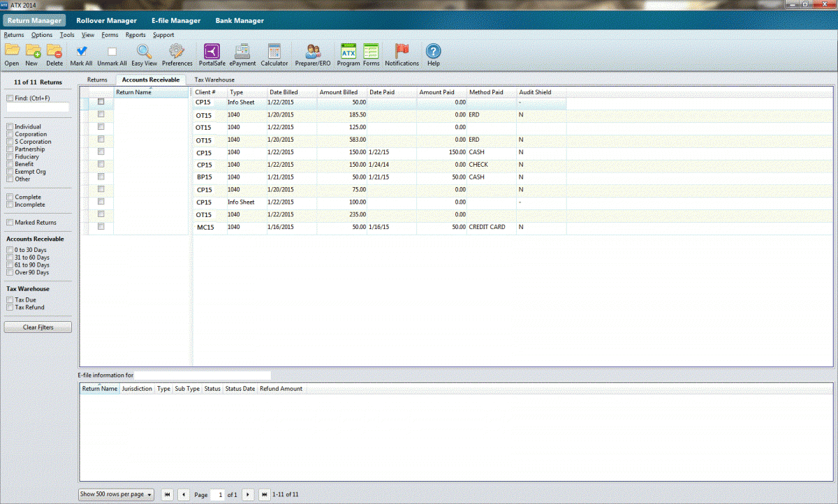The image size is (838, 504).
Task: Open the Help question mark icon
Action: tap(434, 51)
